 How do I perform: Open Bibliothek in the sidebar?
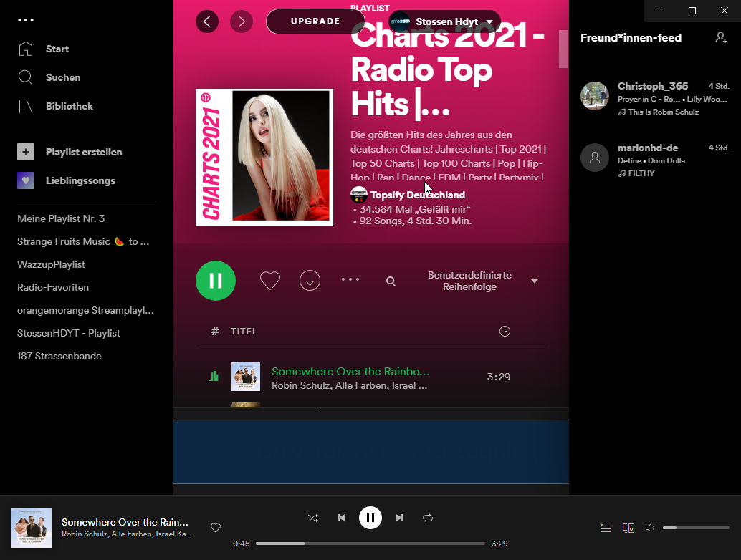[69, 106]
